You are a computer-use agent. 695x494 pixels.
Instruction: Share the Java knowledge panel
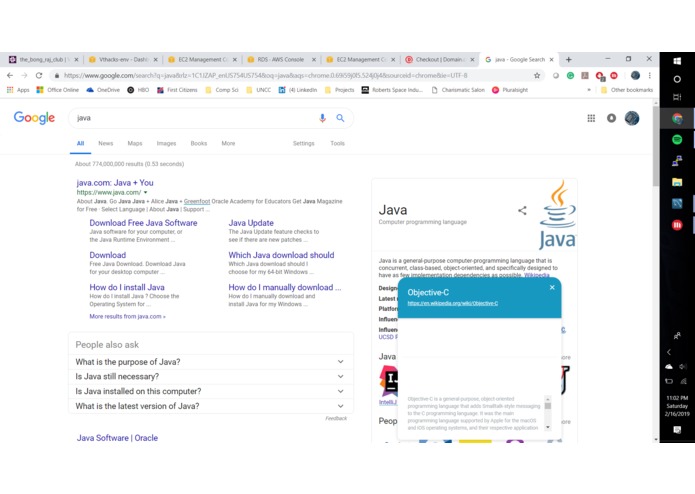pyautogui.click(x=522, y=210)
